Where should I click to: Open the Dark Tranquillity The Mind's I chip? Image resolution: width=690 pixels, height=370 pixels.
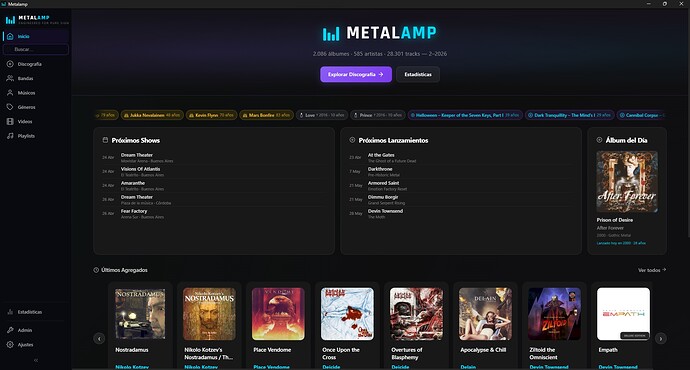pos(569,115)
